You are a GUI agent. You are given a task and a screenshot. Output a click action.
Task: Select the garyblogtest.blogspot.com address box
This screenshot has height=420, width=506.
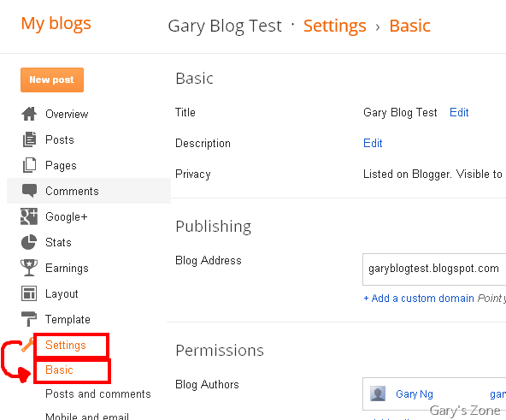[x=434, y=269]
